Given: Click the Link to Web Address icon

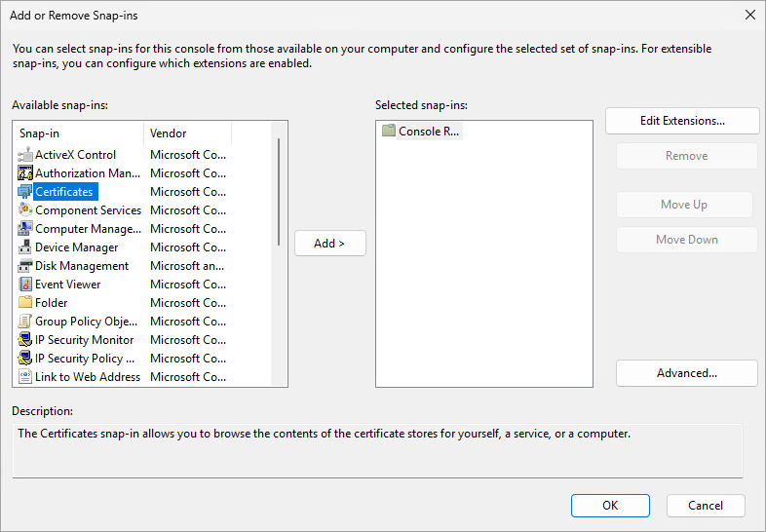Looking at the screenshot, I should tap(26, 377).
